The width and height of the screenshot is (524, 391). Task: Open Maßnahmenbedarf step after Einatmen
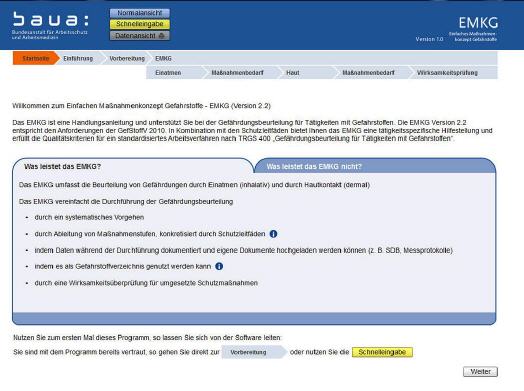tap(238, 73)
